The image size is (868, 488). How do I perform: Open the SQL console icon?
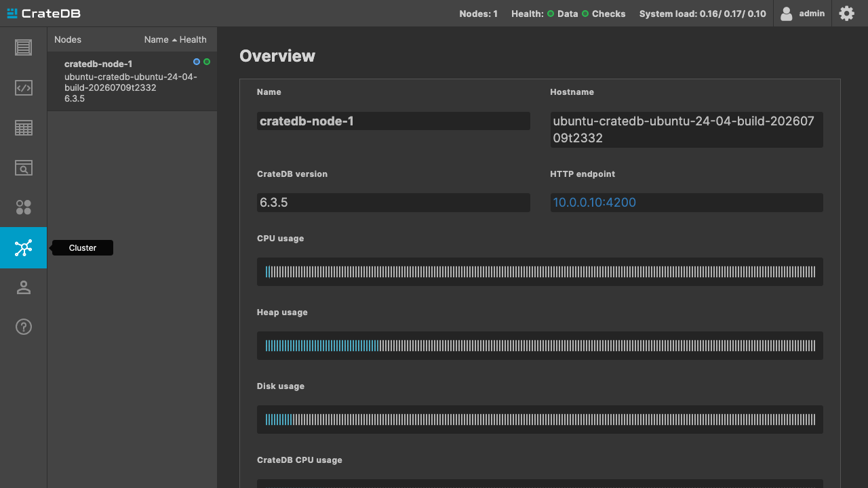[23, 87]
